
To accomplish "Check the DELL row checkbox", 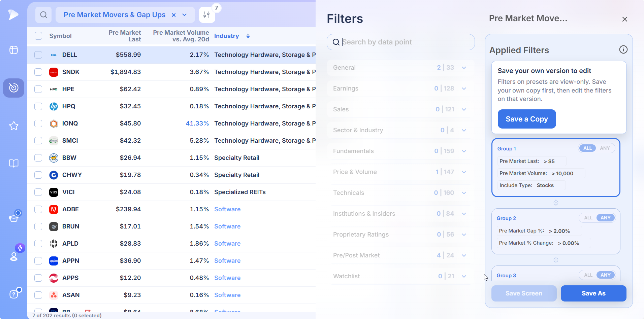I will click(x=38, y=55).
